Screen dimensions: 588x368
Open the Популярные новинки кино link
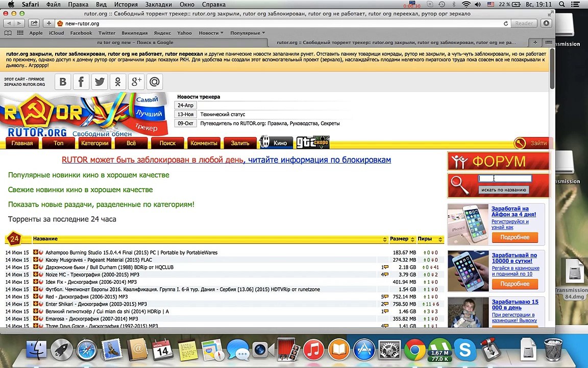pyautogui.click(x=88, y=175)
